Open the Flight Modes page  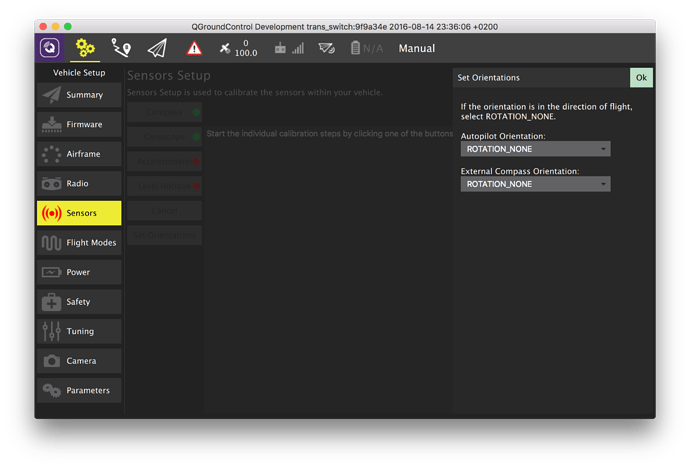coord(79,243)
